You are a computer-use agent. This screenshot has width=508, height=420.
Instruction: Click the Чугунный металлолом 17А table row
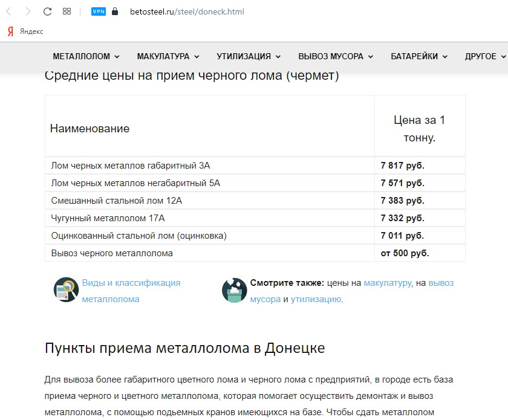click(x=209, y=218)
